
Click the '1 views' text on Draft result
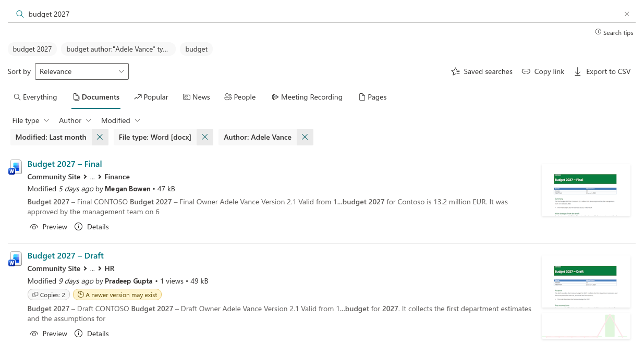(172, 281)
